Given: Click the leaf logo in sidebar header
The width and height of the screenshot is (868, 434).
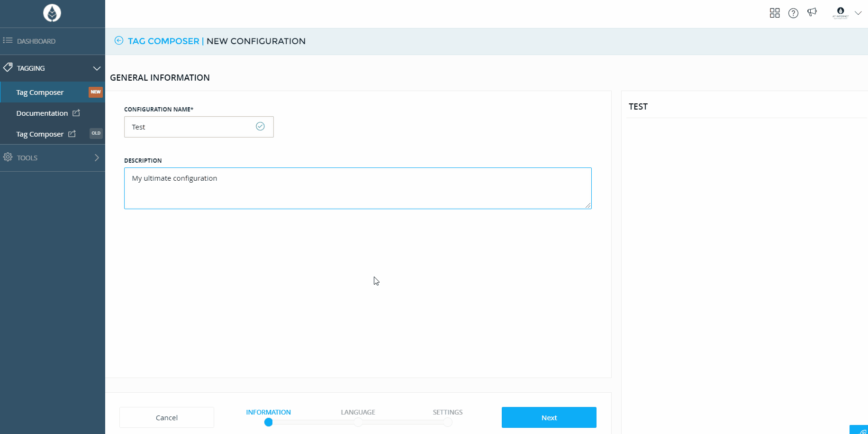Looking at the screenshot, I should click(52, 13).
